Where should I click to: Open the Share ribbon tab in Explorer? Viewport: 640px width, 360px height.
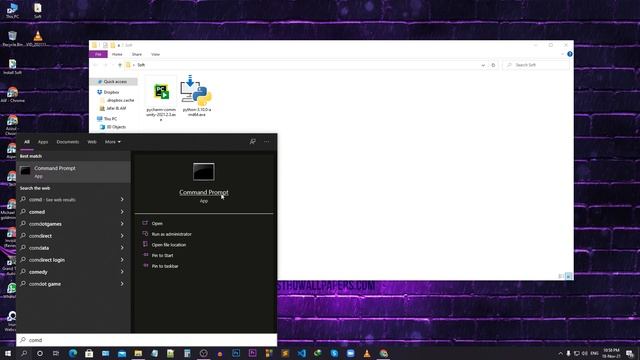(137, 54)
